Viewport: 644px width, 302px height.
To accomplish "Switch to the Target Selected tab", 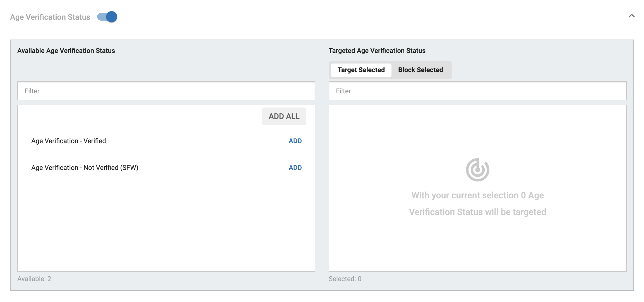I will (x=361, y=70).
